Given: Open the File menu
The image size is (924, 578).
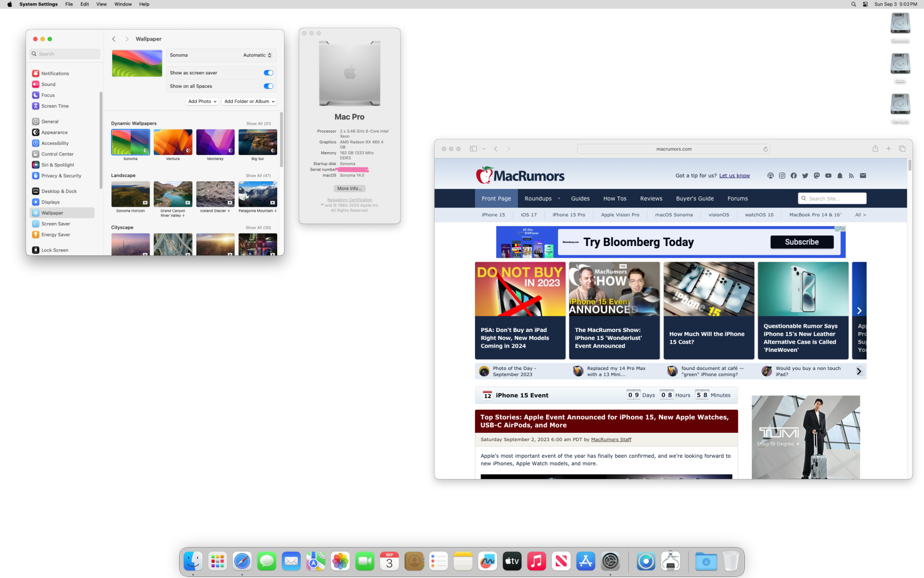Looking at the screenshot, I should tap(69, 4).
